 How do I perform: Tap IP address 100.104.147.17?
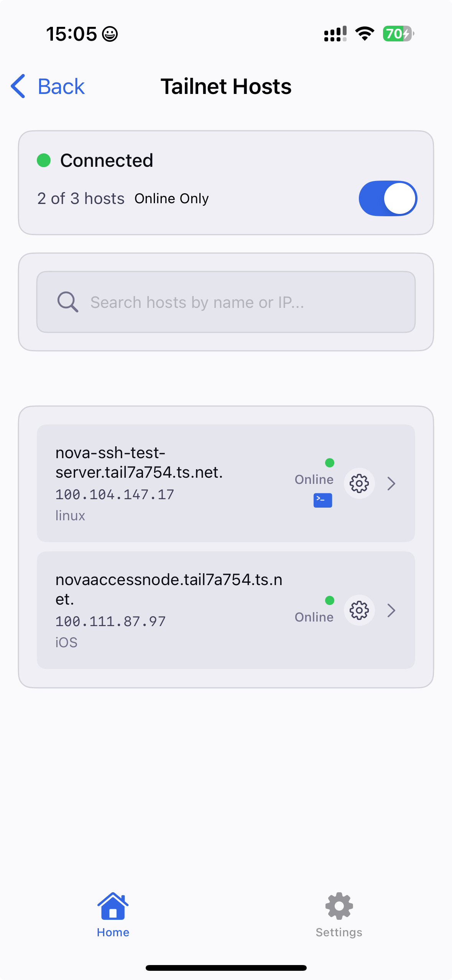115,495
